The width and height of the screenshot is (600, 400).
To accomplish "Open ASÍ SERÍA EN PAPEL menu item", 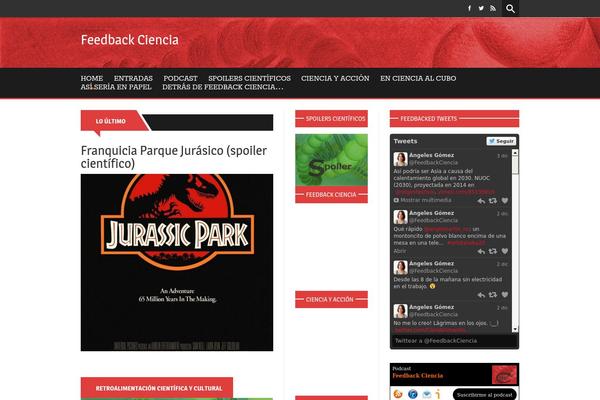I will tap(116, 87).
